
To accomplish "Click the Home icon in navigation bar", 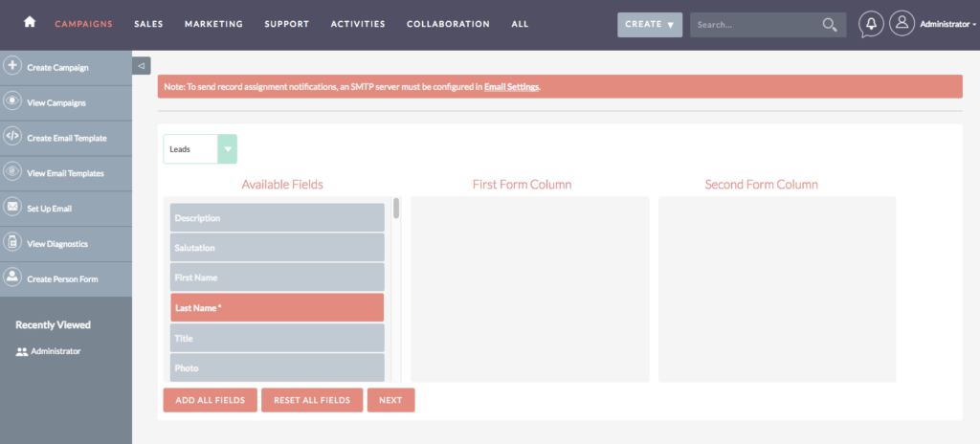I will pos(30,23).
